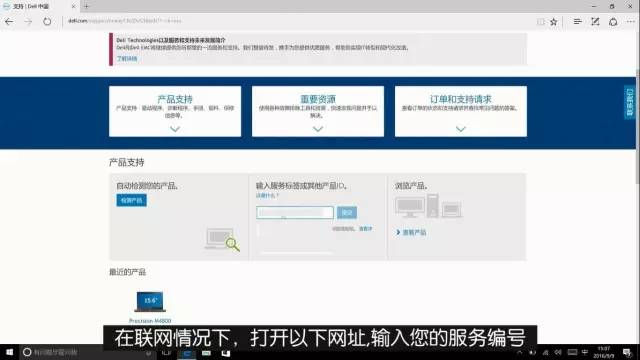Image resolution: width=640 pixels, height=360 pixels.
Task: Open the 重要资源 card heading
Action: point(318,99)
